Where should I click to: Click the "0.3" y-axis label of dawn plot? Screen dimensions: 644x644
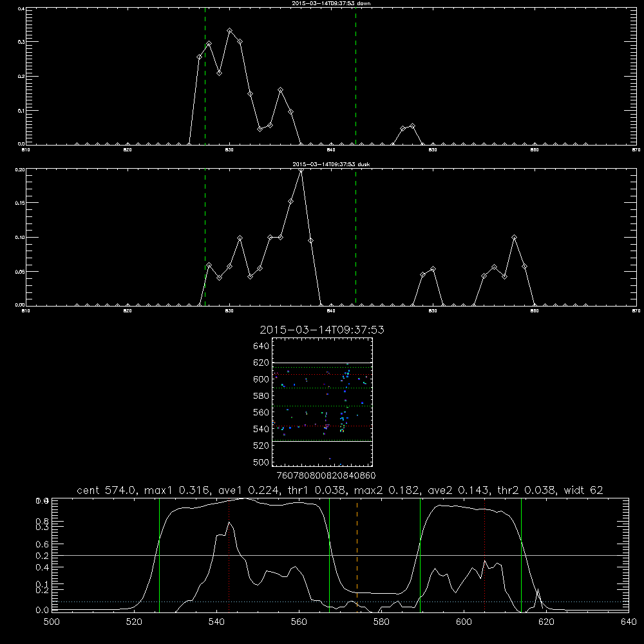pyautogui.click(x=21, y=42)
